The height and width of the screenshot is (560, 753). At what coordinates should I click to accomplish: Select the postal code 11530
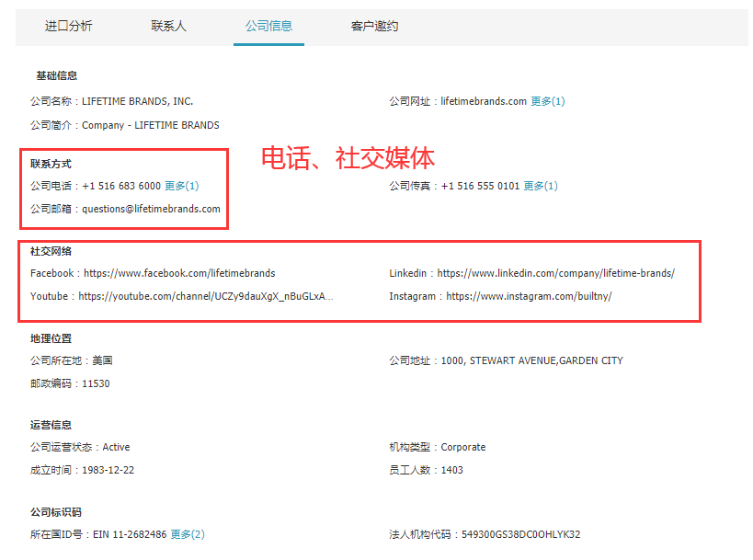click(x=96, y=383)
